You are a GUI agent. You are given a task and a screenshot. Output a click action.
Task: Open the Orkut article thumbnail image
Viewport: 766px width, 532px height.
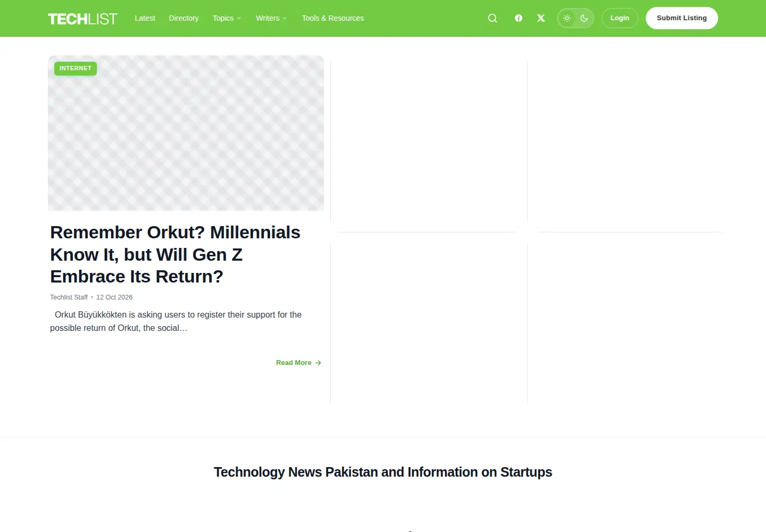[x=186, y=133]
